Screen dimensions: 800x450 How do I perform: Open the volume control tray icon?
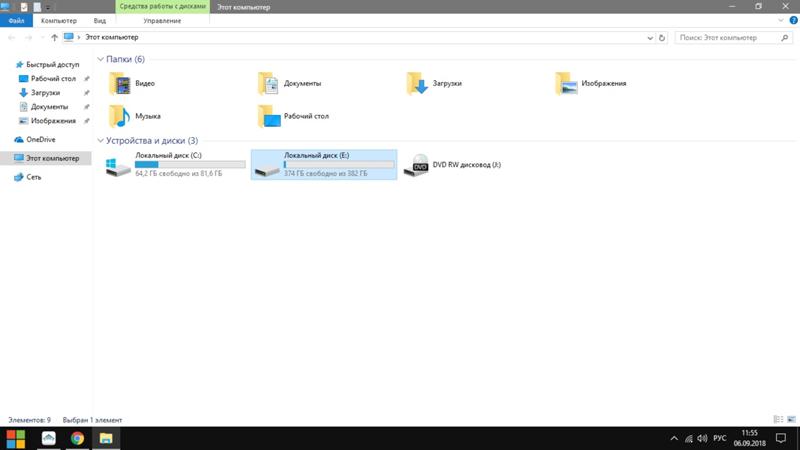703,438
